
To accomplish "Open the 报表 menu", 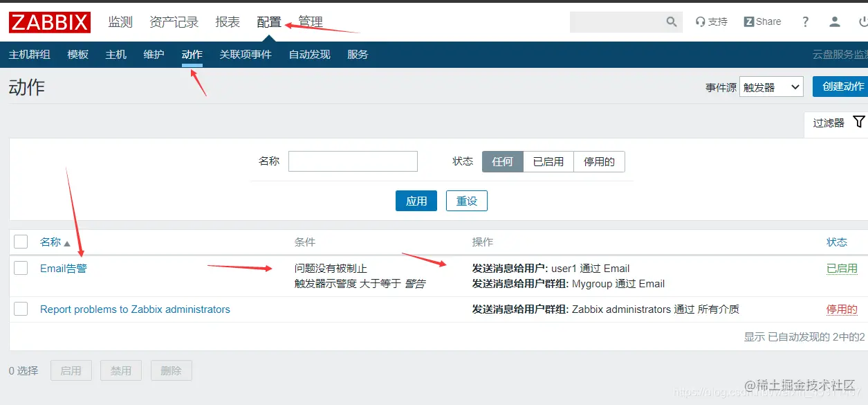I will click(228, 22).
